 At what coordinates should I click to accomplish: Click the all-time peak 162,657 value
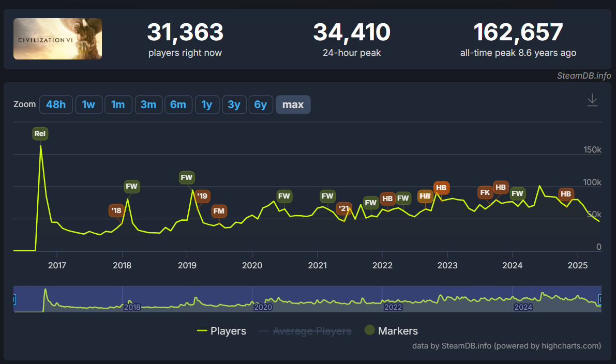click(x=518, y=32)
